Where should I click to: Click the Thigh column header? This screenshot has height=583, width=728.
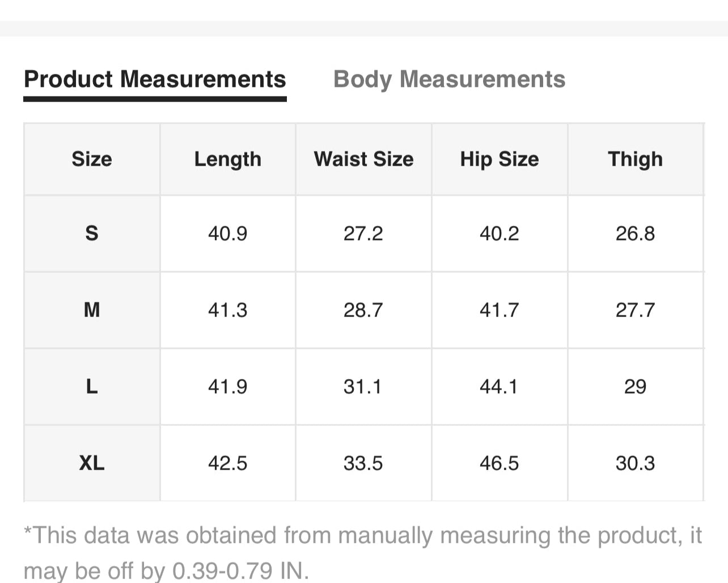[635, 159]
